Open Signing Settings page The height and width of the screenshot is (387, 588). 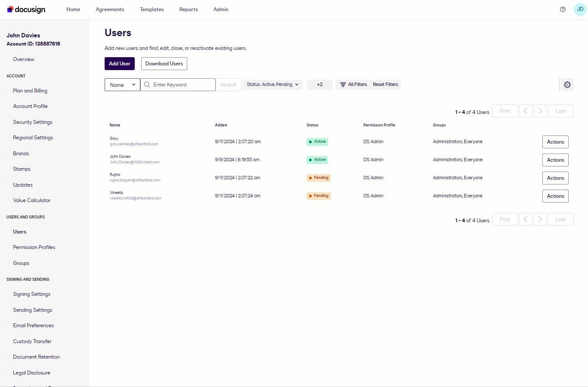click(32, 294)
